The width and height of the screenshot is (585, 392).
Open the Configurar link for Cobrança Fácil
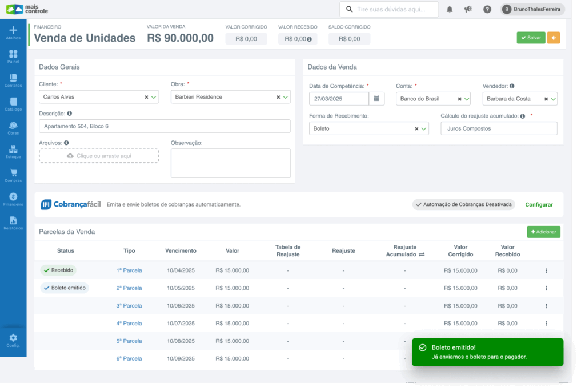tap(539, 204)
